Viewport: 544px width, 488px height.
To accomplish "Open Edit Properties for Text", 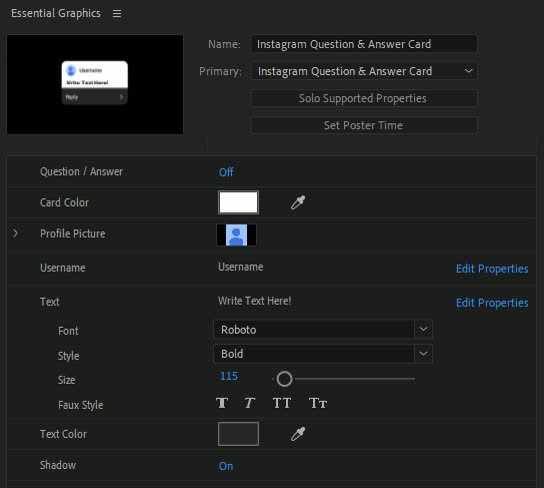I will coord(492,303).
